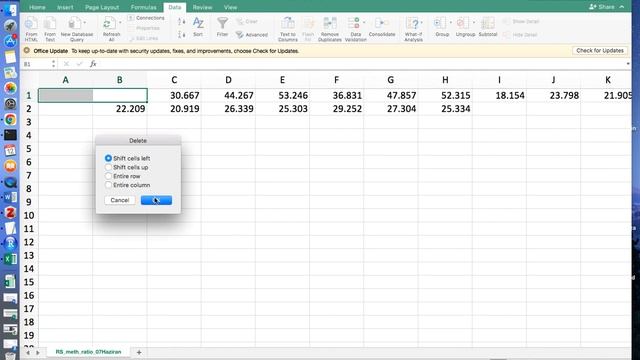Sort descending with the Z-to-A icon
640x360 pixels.
[x=182, y=35]
